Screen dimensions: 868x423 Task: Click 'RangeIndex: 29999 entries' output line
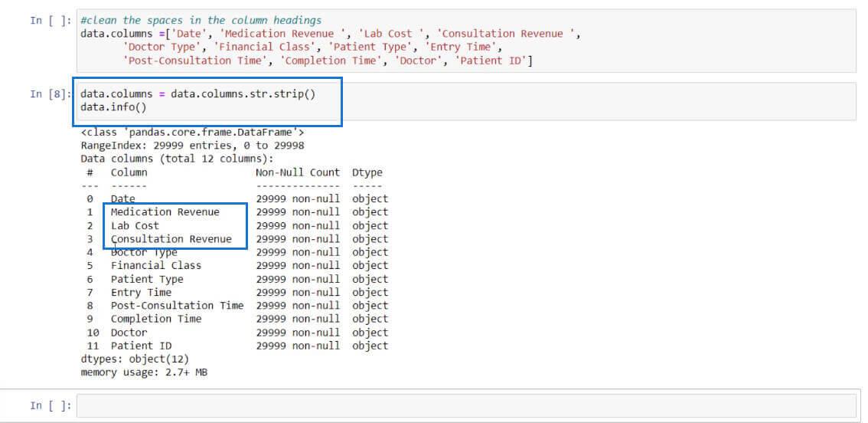192,146
